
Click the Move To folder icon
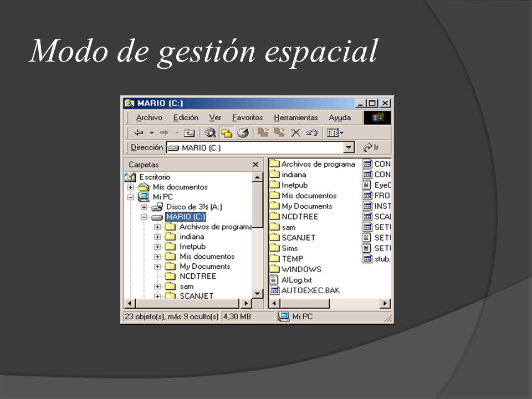263,132
